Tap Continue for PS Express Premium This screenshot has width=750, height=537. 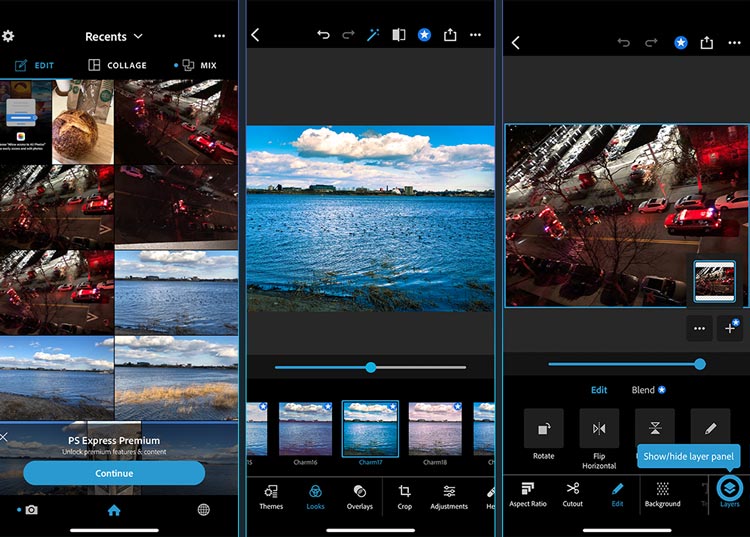pos(114,473)
